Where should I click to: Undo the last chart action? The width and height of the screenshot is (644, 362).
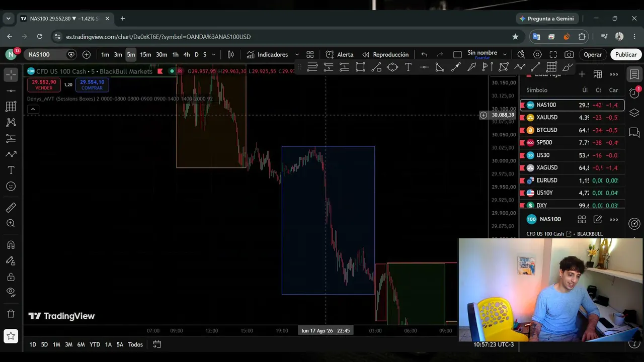click(x=424, y=54)
